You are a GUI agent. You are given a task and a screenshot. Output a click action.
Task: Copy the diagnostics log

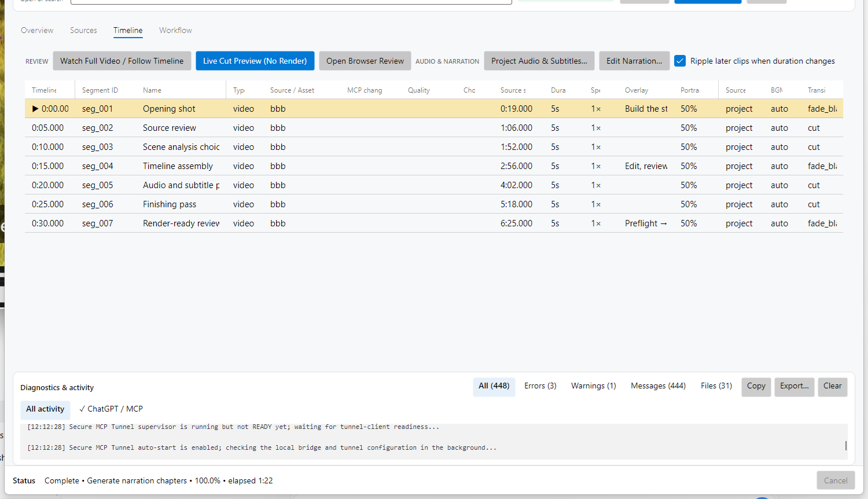756,386
